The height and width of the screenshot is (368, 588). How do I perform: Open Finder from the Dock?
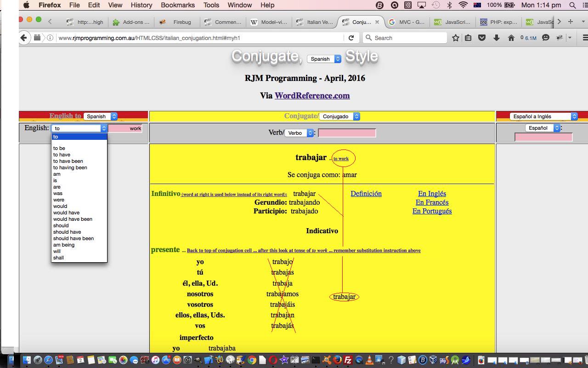coord(27,360)
